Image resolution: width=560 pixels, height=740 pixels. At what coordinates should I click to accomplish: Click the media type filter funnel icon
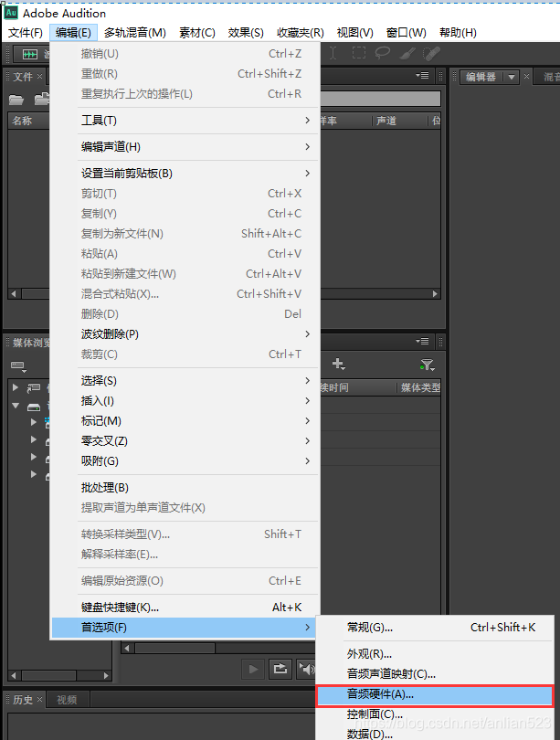coord(427,365)
